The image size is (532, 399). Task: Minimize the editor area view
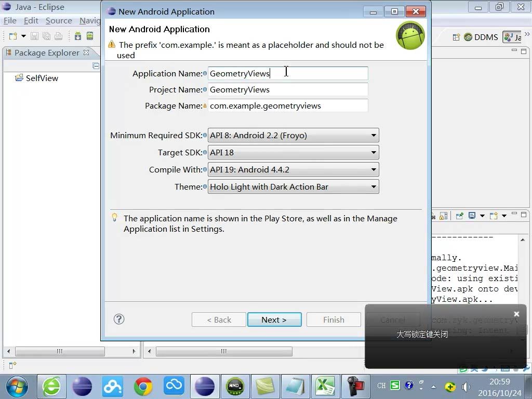point(514,50)
